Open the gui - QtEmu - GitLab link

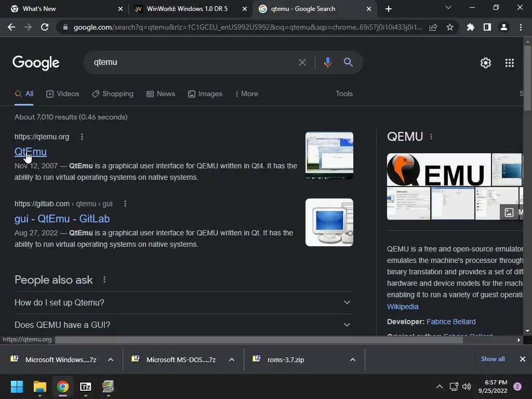(62, 219)
